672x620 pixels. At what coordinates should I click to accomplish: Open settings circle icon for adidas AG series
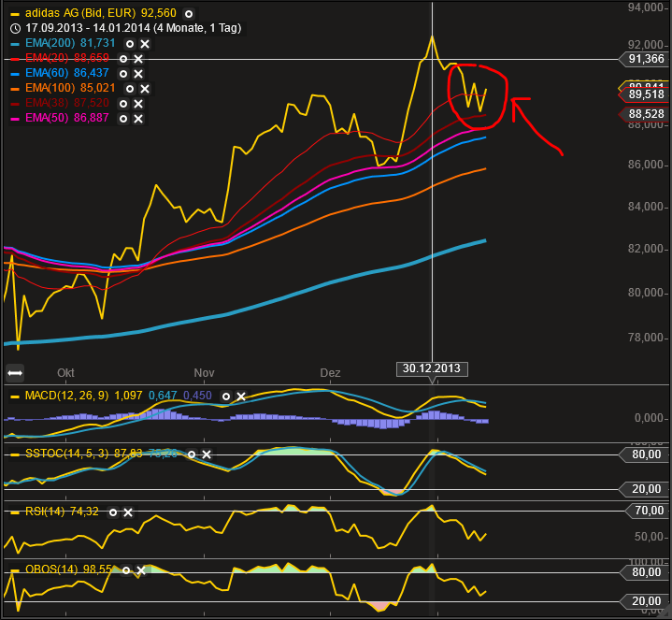click(189, 14)
